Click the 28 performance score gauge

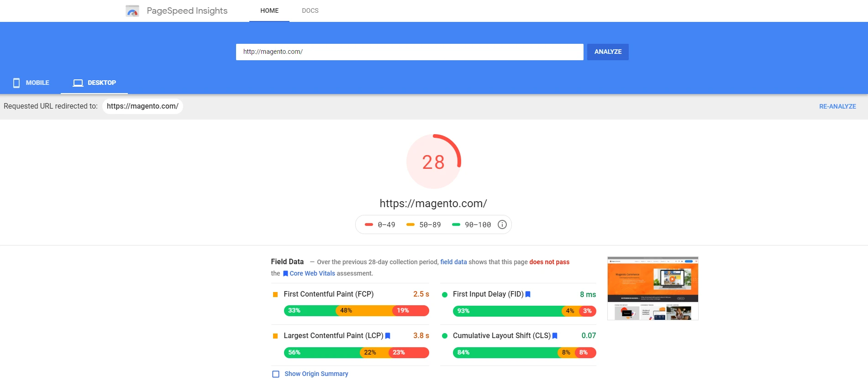tap(433, 162)
